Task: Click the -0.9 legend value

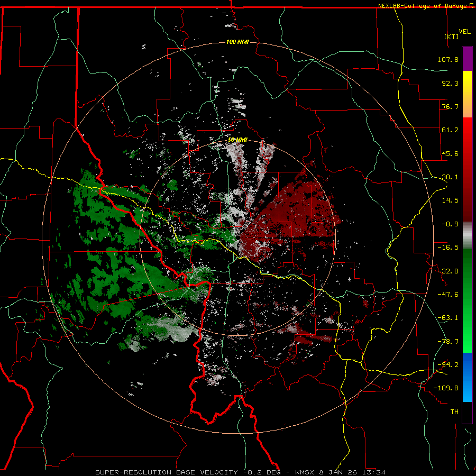Action: point(450,224)
